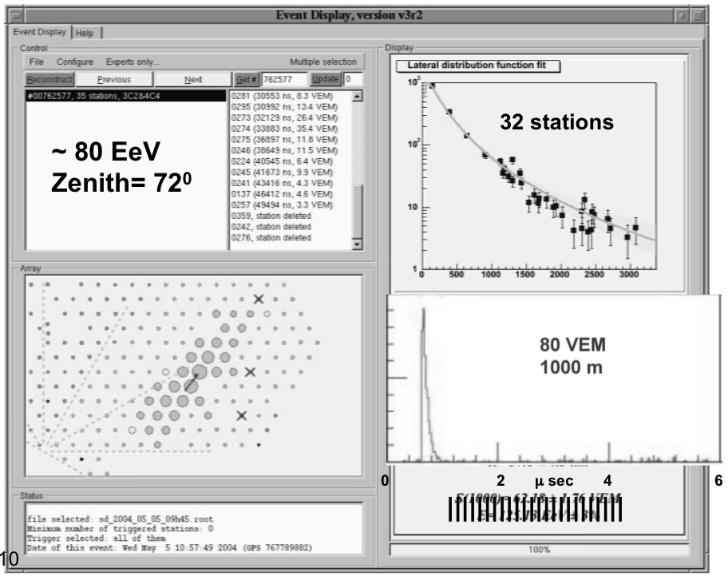728x580 pixels.
Task: Select station 0295 (30992 ns, 13.4 VEM)
Action: (x=284, y=107)
